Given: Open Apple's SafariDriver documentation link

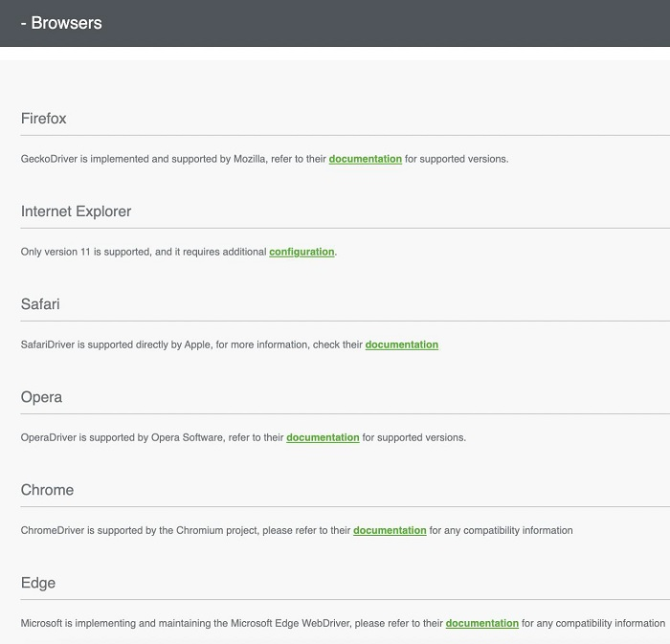Looking at the screenshot, I should 401,344.
